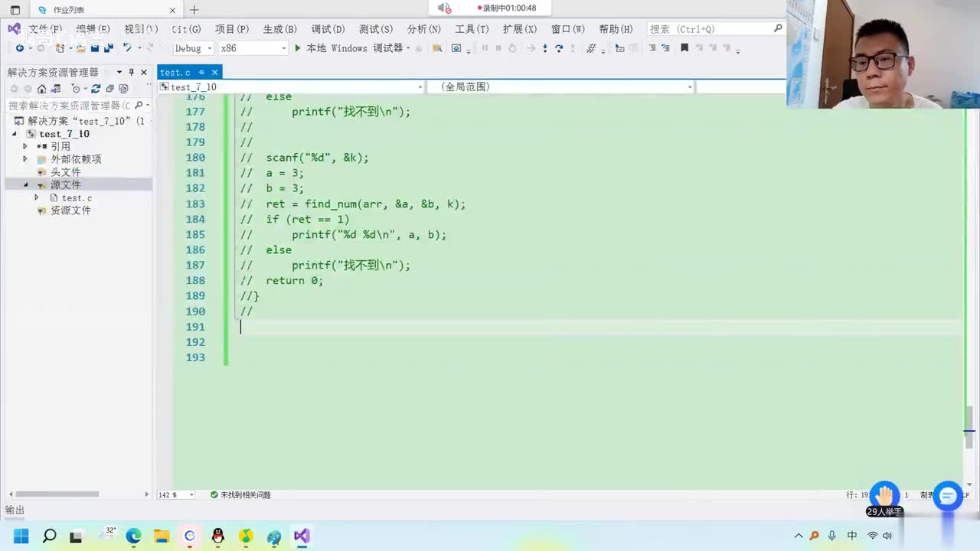This screenshot has height=551, width=980.
Task: Open the 分析(N) menu
Action: [x=424, y=29]
